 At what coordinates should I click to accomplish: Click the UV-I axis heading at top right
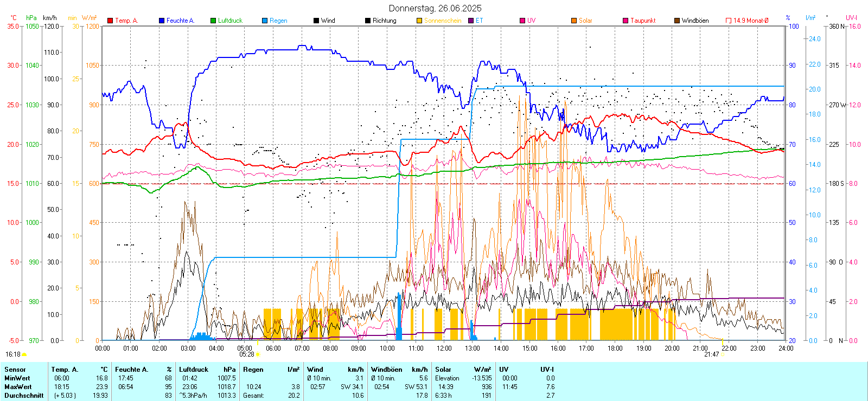click(x=851, y=18)
